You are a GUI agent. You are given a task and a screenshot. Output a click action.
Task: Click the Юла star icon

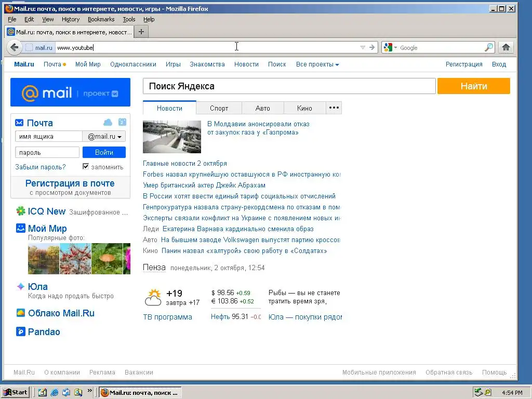point(21,286)
